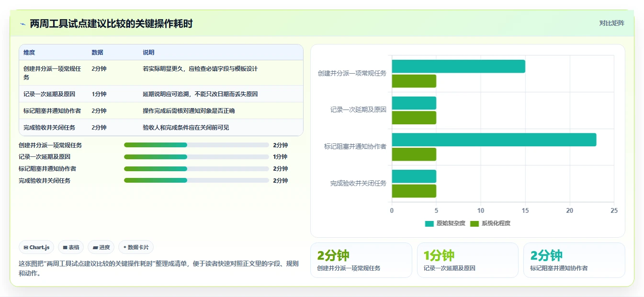This screenshot has height=297, width=644.
Task: Click the 维度 column header
Action: [x=29, y=53]
